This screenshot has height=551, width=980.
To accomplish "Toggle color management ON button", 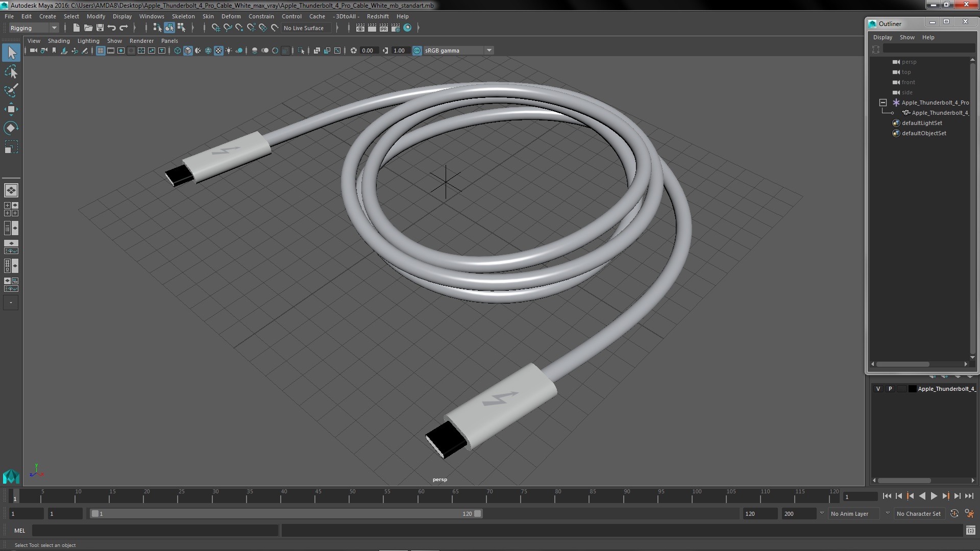I will tap(417, 51).
